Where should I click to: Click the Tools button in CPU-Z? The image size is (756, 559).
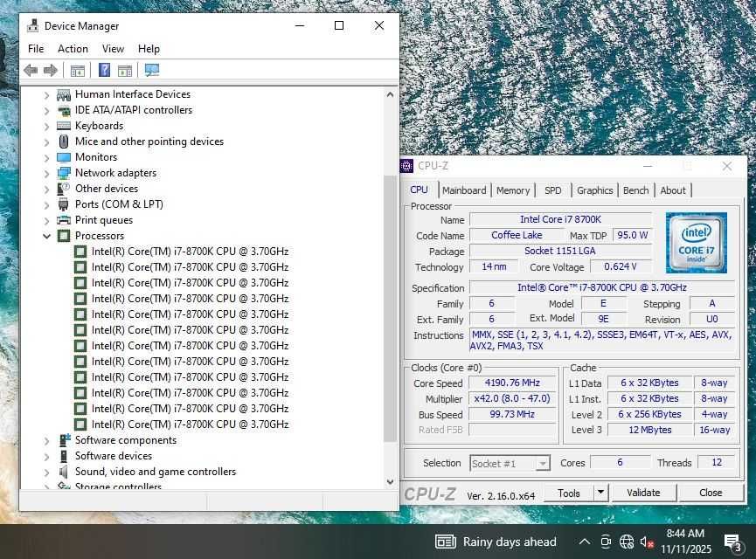(569, 493)
